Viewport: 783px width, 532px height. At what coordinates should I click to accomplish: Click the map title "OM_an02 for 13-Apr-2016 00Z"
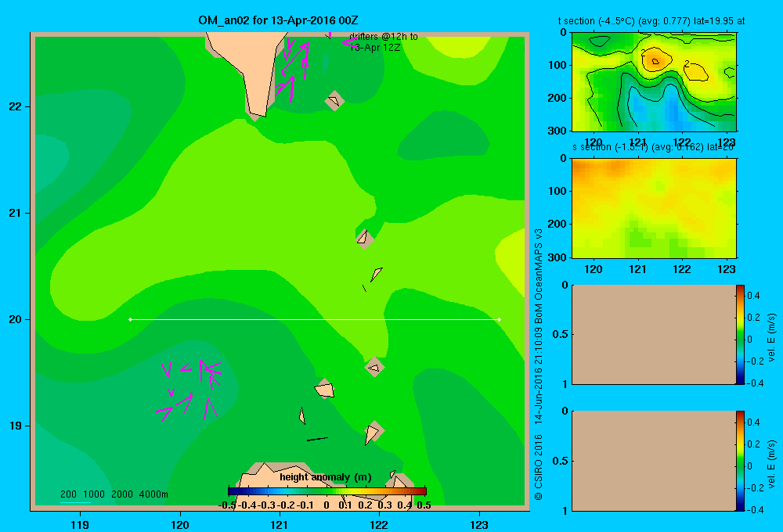[x=278, y=20]
